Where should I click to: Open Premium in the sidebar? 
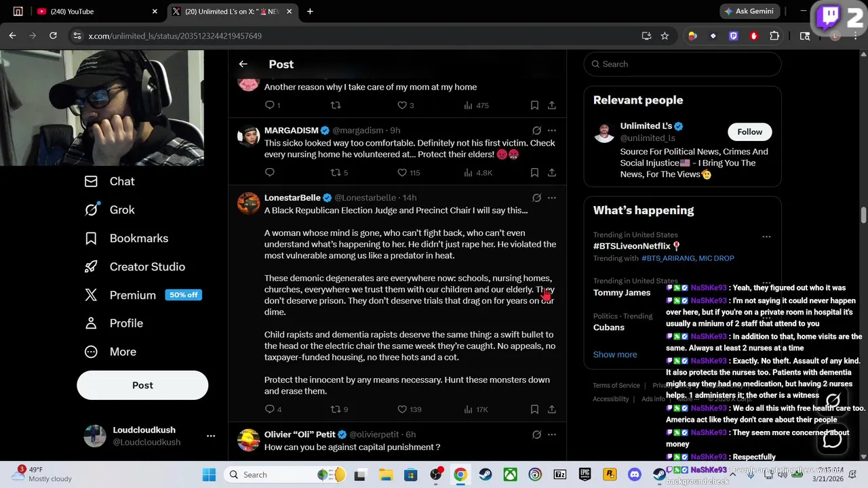142,295
